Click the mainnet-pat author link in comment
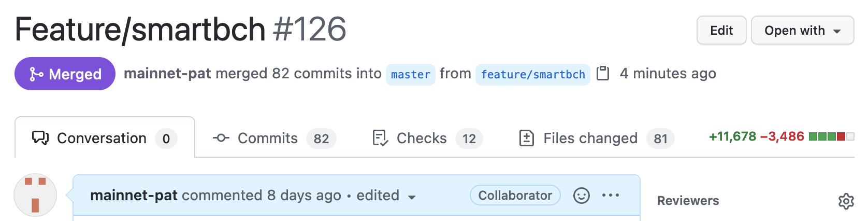 (x=134, y=195)
